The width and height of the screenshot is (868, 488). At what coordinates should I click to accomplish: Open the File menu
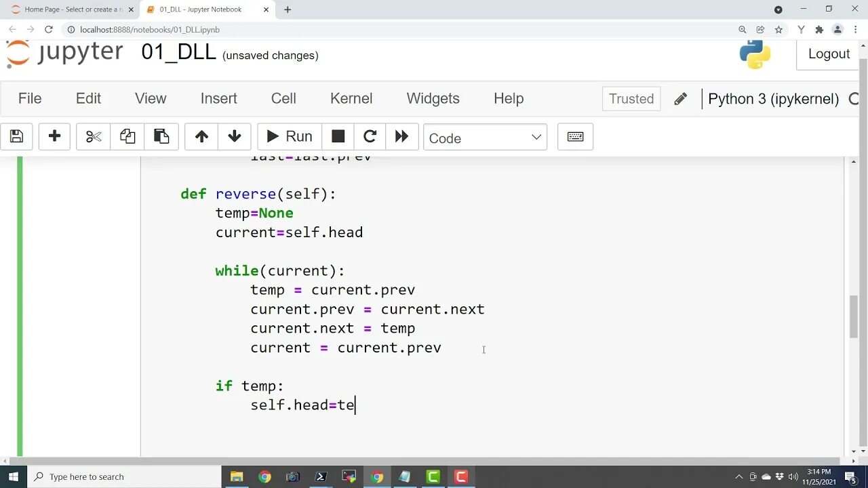(x=30, y=98)
